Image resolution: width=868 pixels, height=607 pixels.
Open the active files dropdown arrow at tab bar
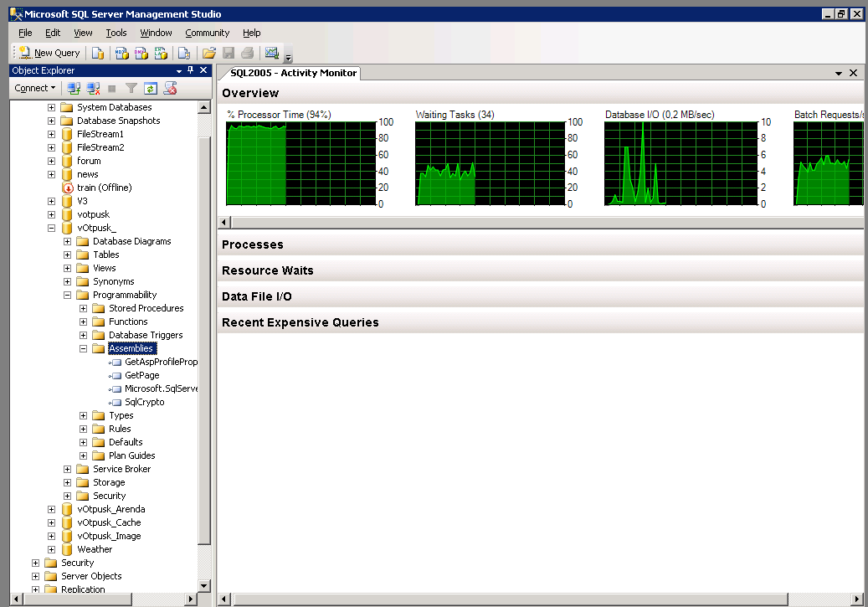click(839, 73)
